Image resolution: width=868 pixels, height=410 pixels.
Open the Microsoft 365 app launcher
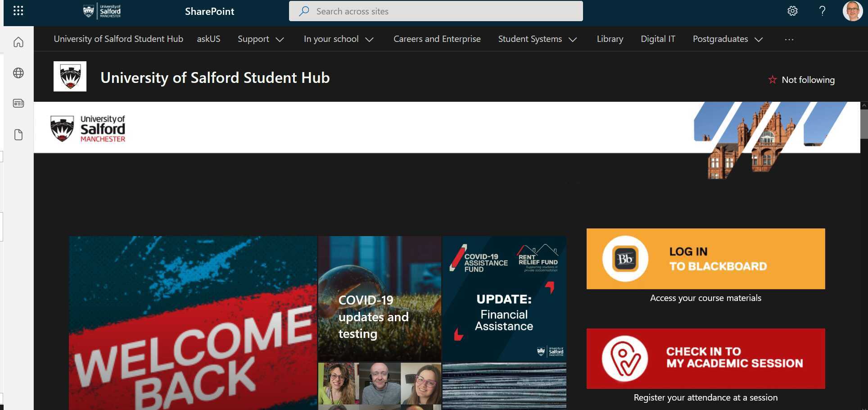pos(18,11)
